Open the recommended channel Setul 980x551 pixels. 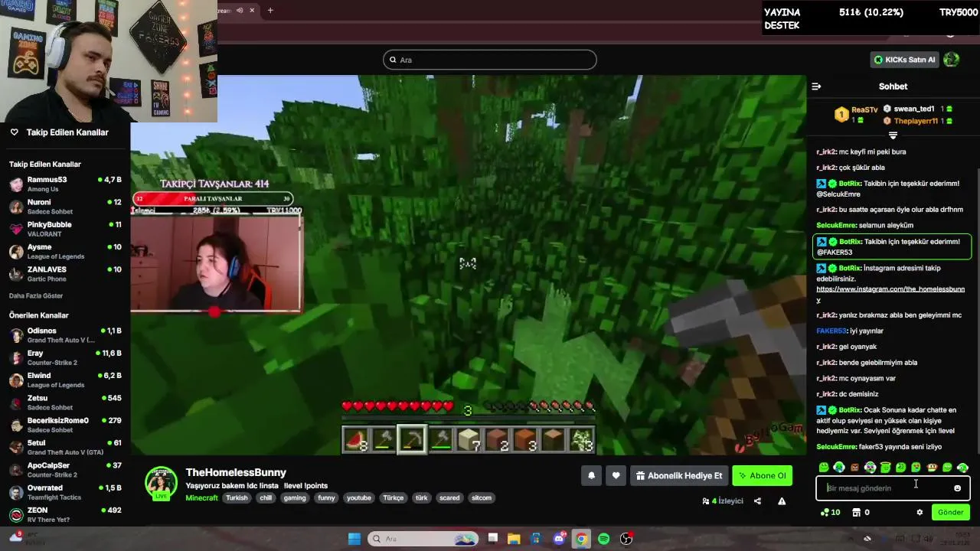(65, 447)
